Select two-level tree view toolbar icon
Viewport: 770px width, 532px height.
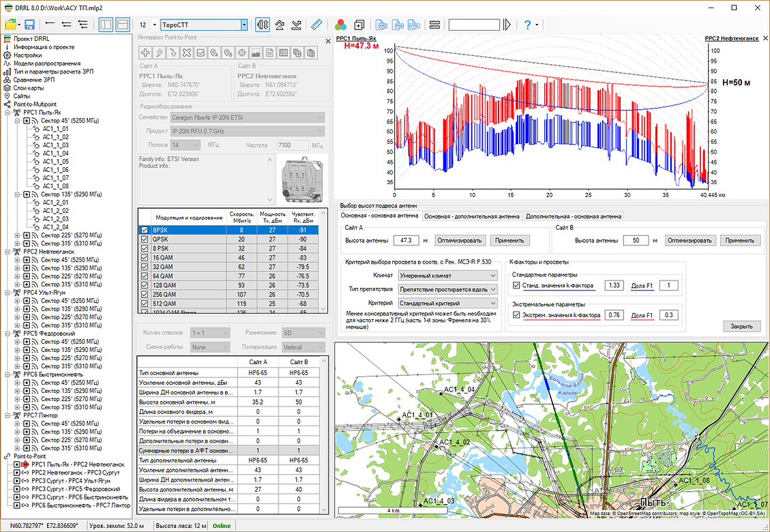click(x=66, y=25)
